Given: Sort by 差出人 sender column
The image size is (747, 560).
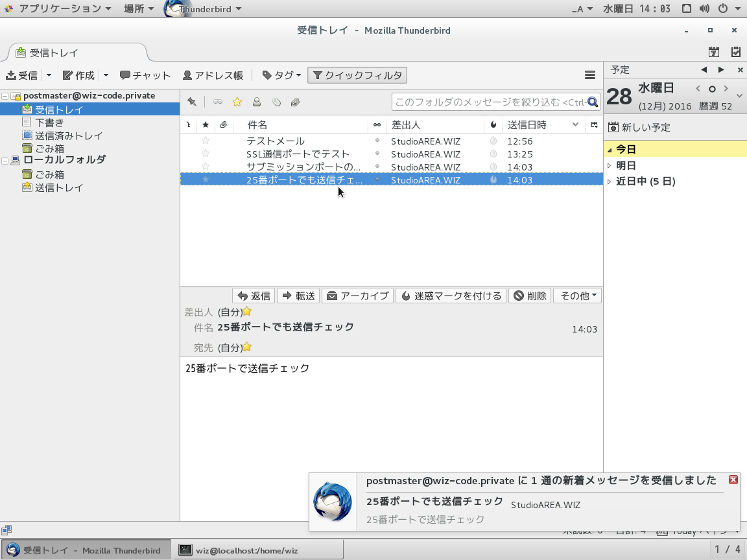Looking at the screenshot, I should [435, 124].
